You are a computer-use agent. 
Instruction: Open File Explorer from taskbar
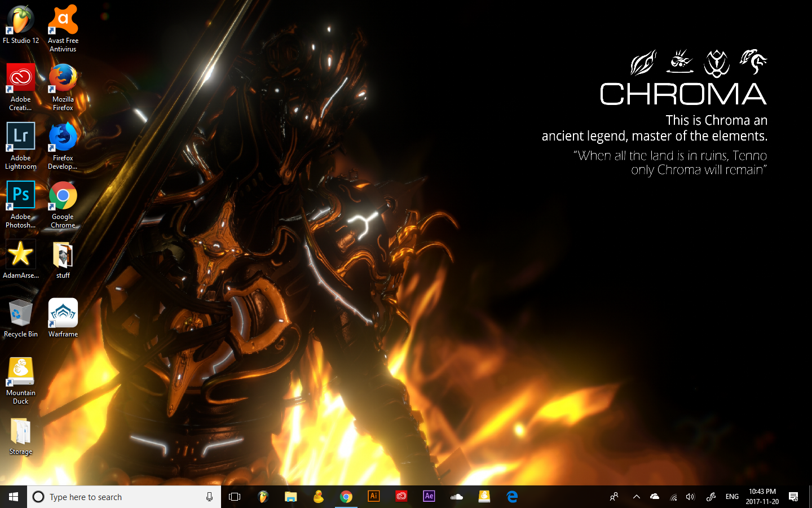point(290,497)
